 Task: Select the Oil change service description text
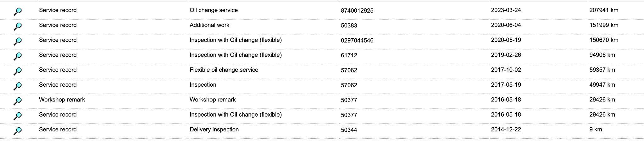pos(214,10)
